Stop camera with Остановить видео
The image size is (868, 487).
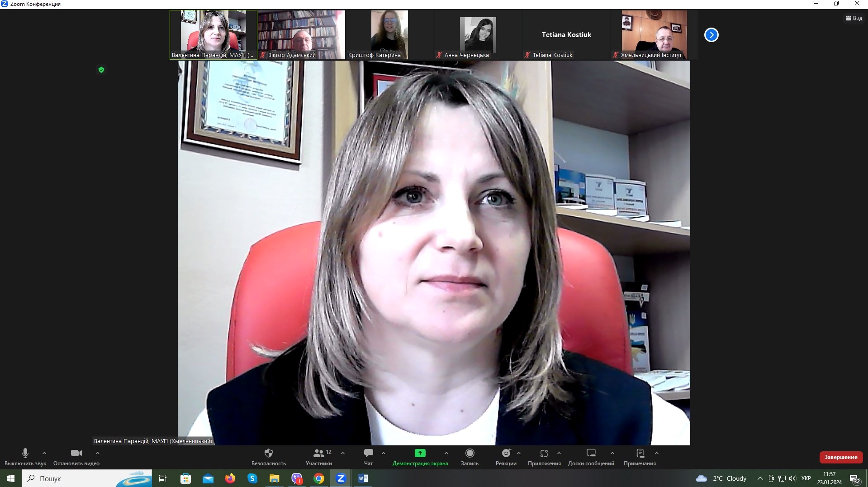pos(76,454)
